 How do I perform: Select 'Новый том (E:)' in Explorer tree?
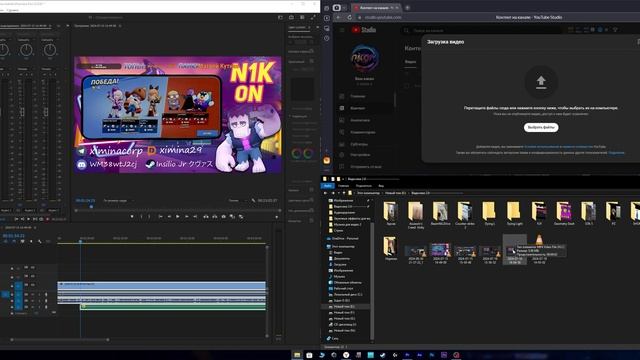click(x=344, y=306)
